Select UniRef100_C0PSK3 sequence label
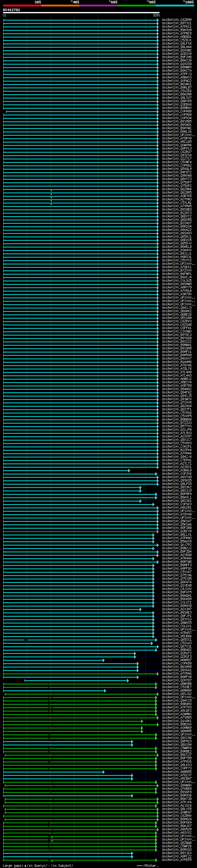Image resolution: width=197 pixels, height=868 pixels. pos(177,504)
